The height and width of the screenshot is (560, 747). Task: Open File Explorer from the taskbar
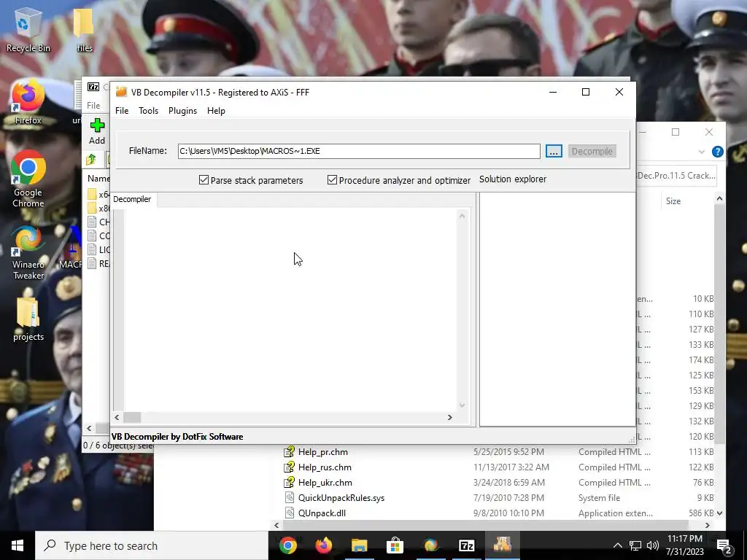click(x=359, y=545)
